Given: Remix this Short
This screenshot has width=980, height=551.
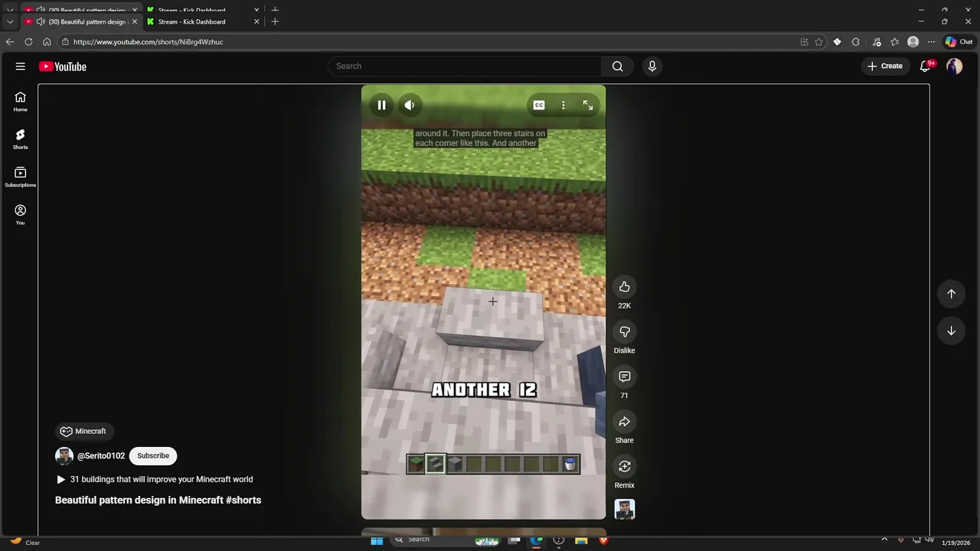Looking at the screenshot, I should click(x=625, y=466).
